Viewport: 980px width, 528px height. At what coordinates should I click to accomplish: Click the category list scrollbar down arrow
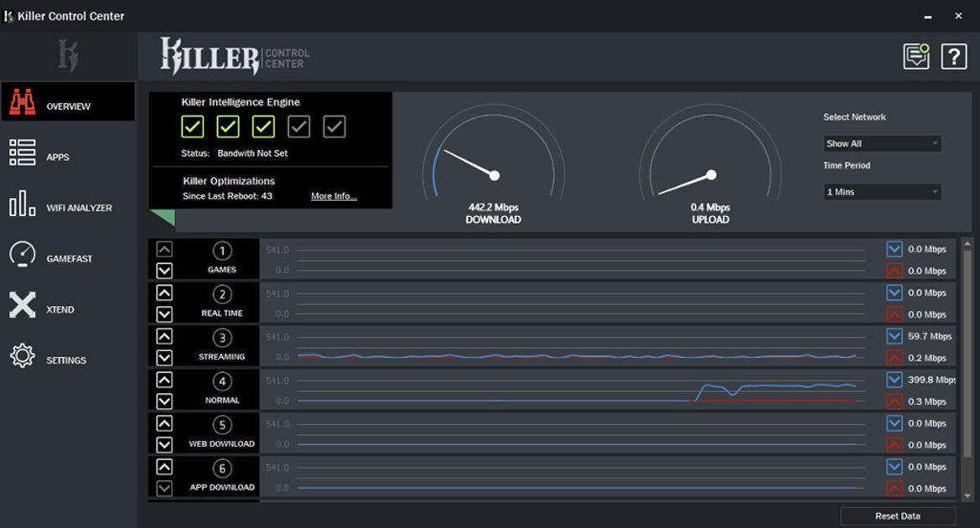(x=967, y=496)
